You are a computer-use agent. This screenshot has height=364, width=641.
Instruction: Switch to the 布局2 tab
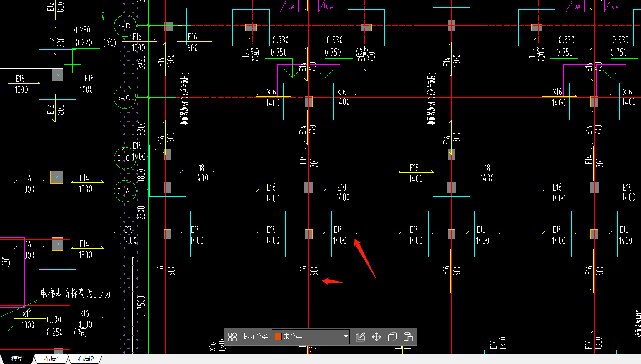pos(86,359)
